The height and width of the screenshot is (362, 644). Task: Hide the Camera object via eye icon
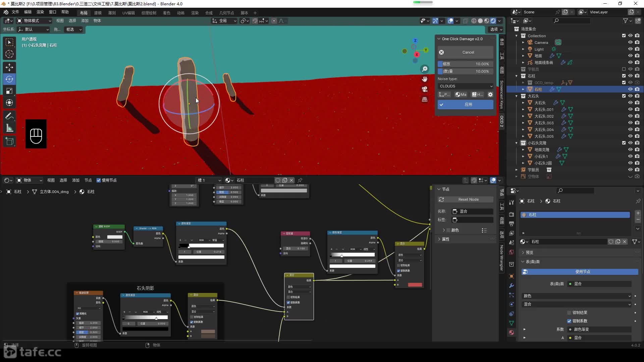tap(630, 43)
